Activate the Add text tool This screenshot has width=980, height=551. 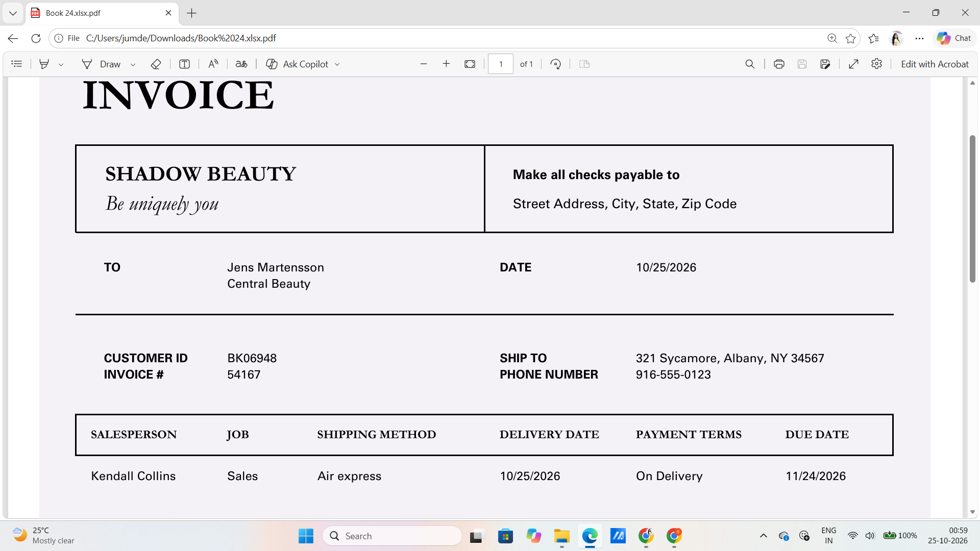coord(185,64)
